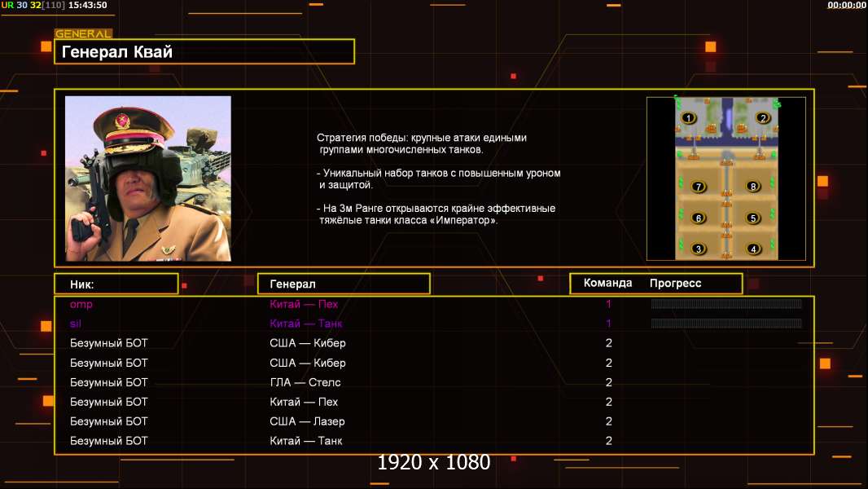This screenshot has width=868, height=489.
Task: Click start position 8 marker
Action: click(x=754, y=187)
